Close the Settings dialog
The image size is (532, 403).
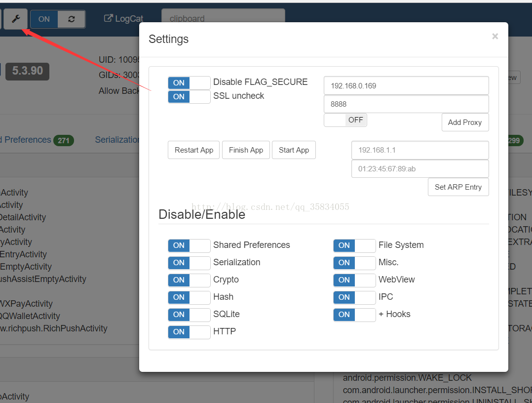495,36
